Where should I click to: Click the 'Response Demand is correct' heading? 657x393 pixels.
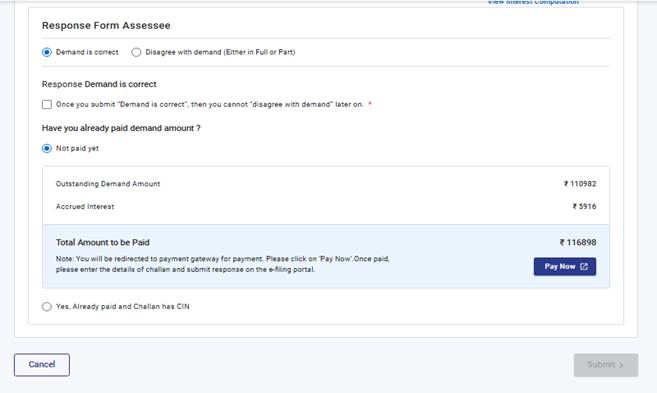coord(99,84)
